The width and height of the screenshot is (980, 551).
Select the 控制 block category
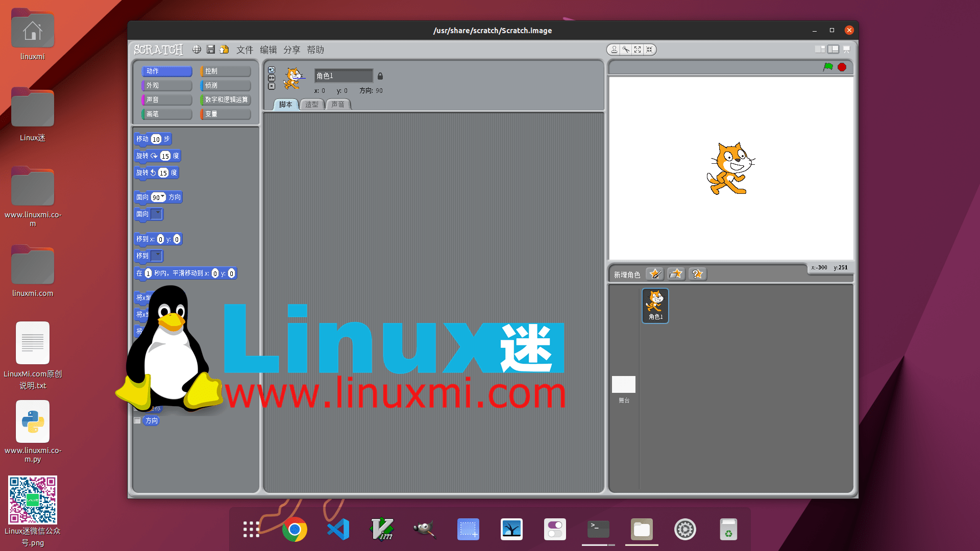tap(225, 71)
